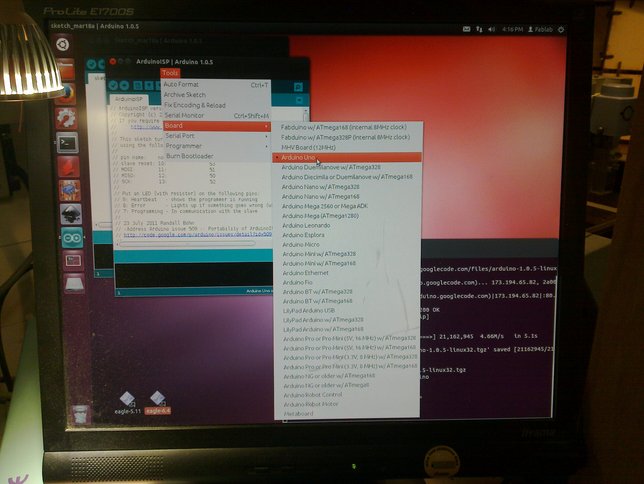Click the editor vertical scrollbar in ArduinoISP window

(306, 114)
